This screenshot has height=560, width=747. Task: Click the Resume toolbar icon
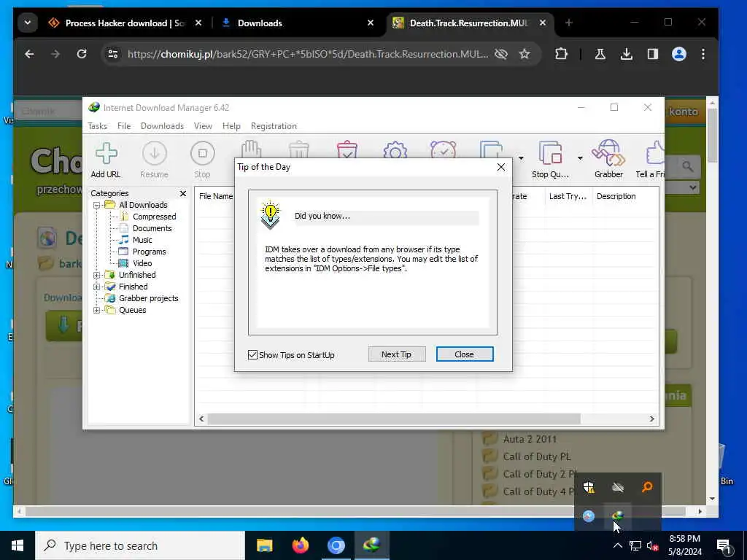click(x=155, y=160)
